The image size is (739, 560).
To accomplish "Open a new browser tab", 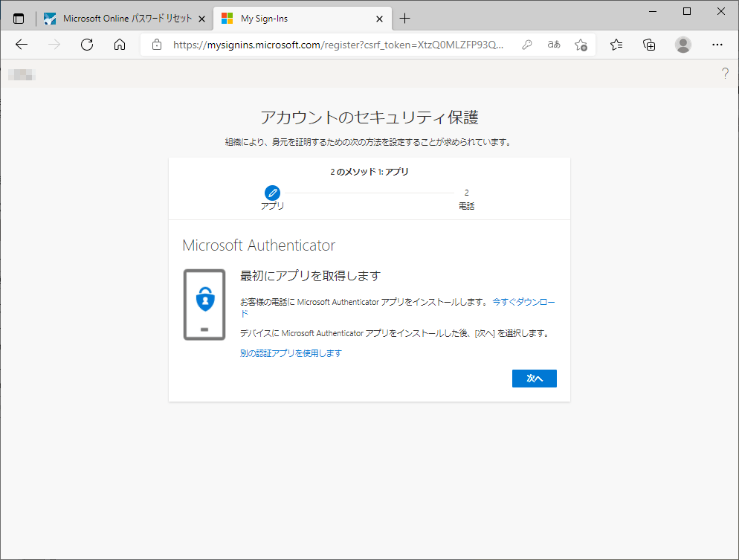I will tap(404, 19).
